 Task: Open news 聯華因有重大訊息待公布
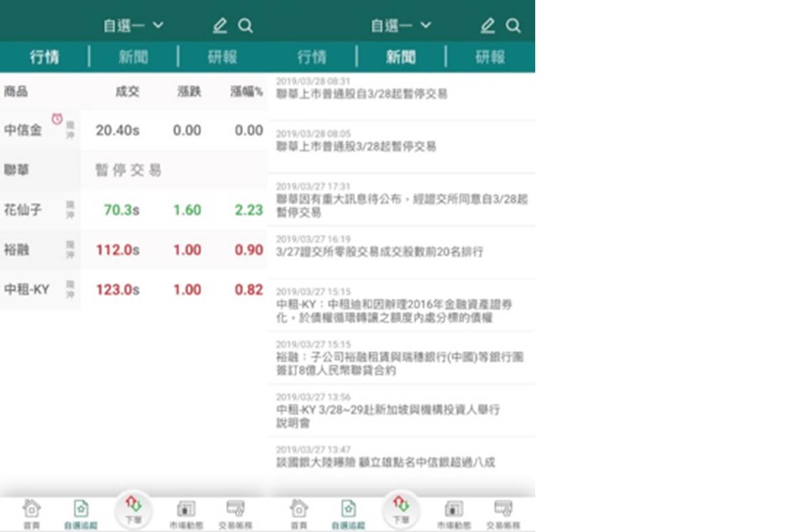pos(401,200)
